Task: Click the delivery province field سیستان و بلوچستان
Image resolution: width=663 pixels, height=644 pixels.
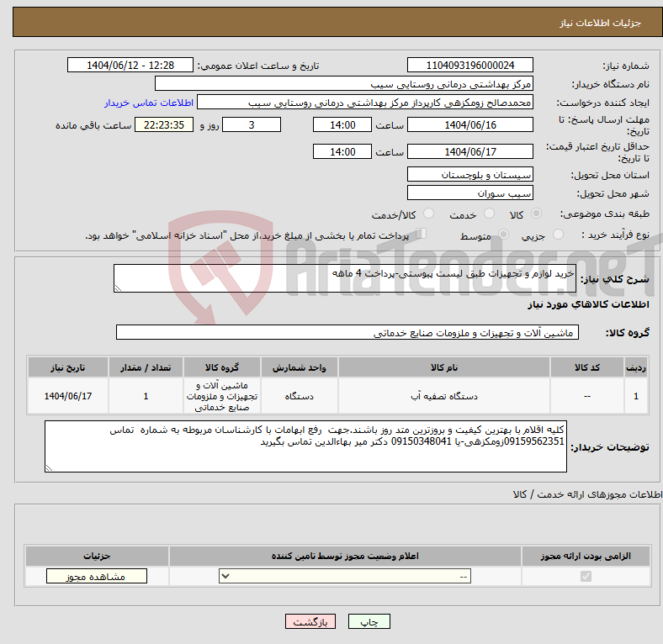Action: coord(469,174)
